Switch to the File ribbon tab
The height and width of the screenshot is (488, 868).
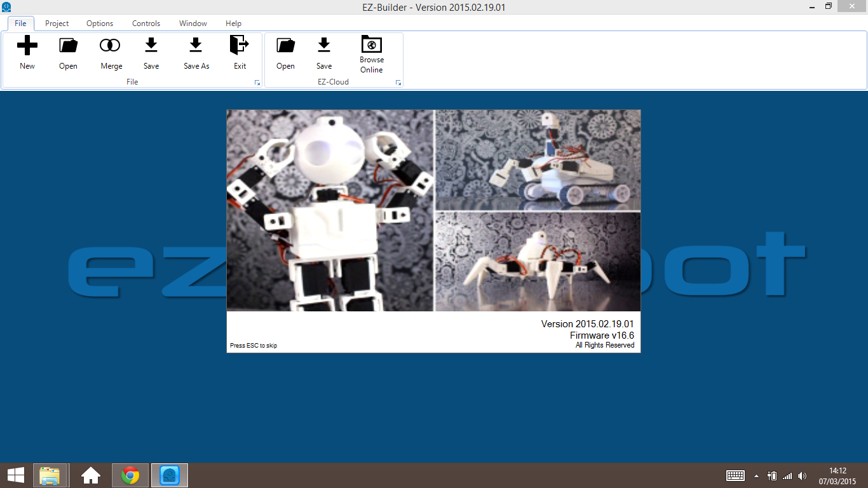pos(20,24)
